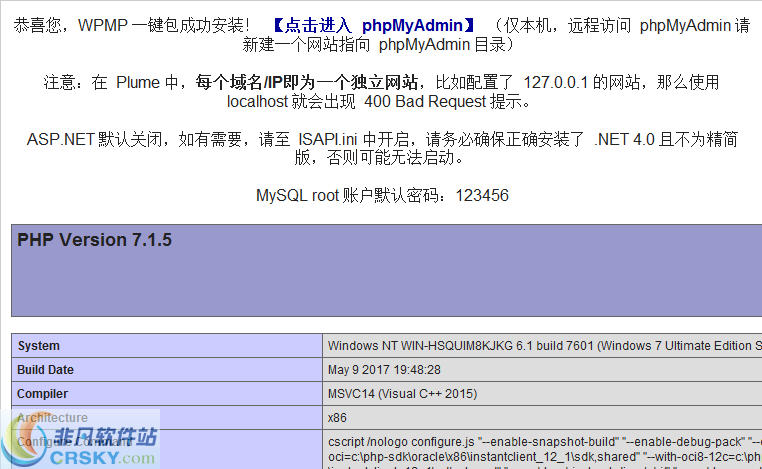The width and height of the screenshot is (762, 469).
Task: Select the System row label
Action: (39, 346)
